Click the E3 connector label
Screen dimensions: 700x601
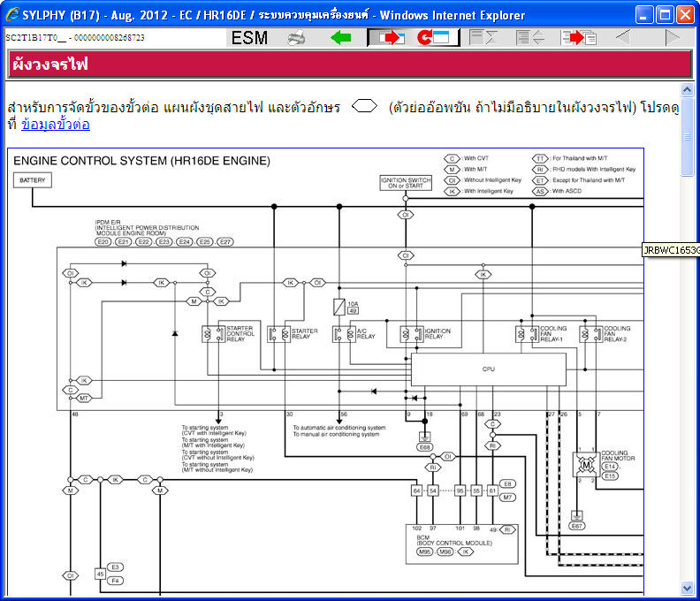click(115, 567)
